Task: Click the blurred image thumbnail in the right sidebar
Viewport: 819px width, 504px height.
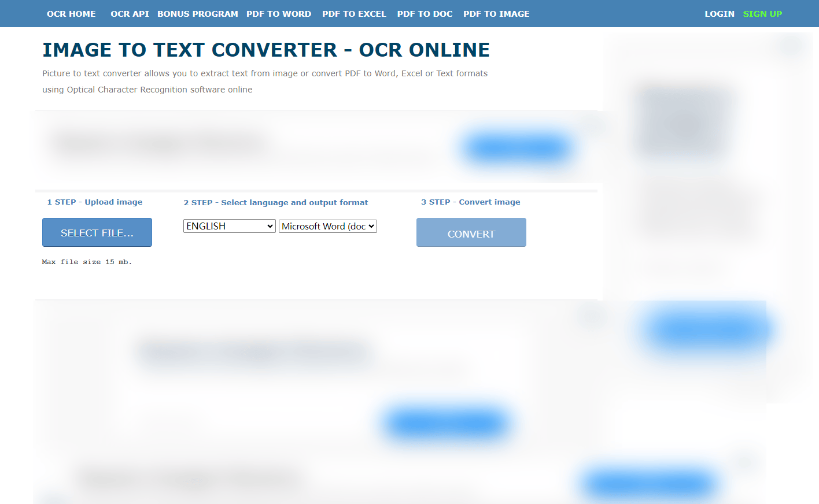Action: pos(684,122)
